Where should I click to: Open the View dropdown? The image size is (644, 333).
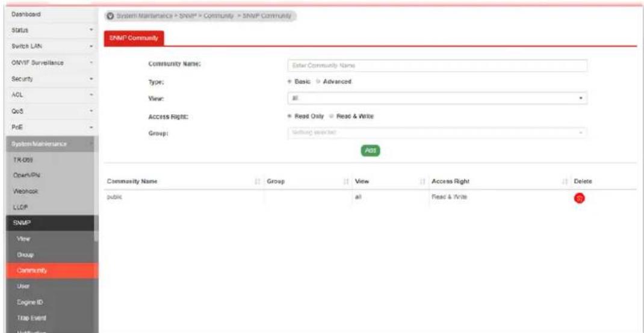click(x=438, y=99)
